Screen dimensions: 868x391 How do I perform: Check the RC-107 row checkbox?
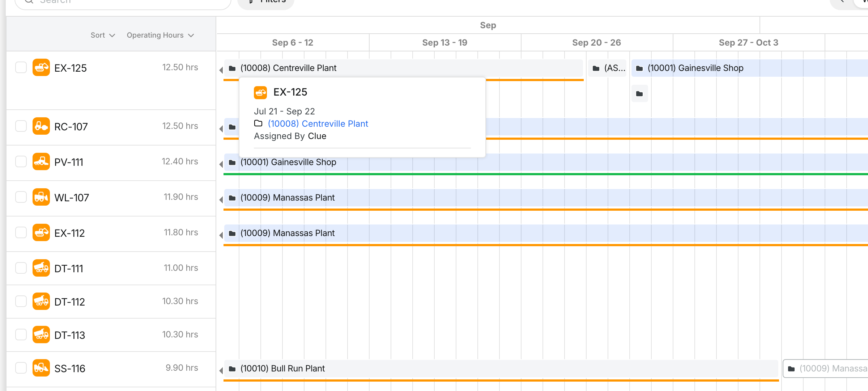tap(21, 126)
